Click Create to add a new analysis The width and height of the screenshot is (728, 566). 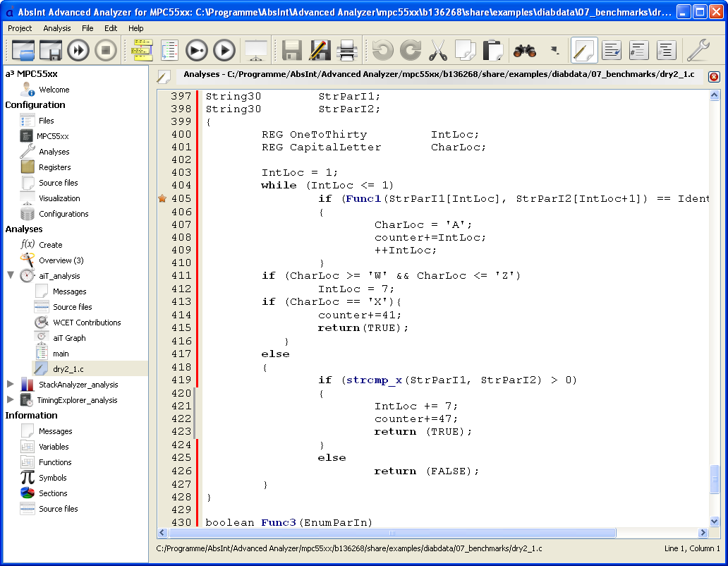coord(42,245)
